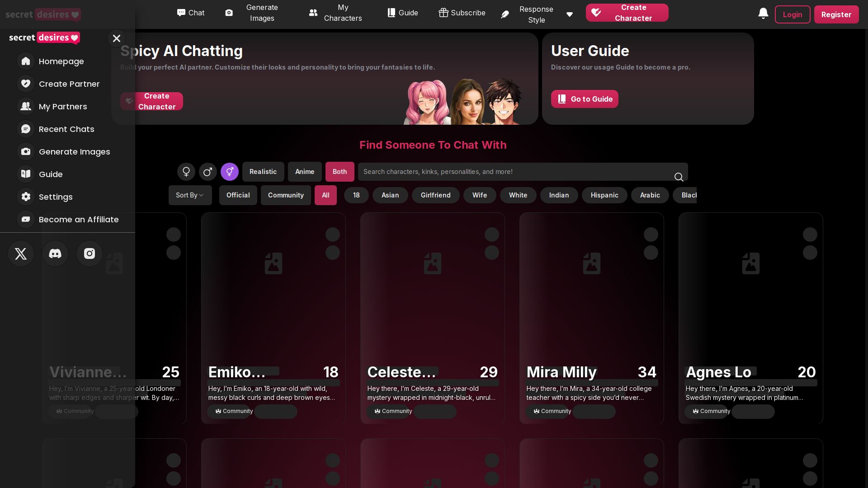Toggle the Realistic style filter
868x488 pixels.
[263, 172]
